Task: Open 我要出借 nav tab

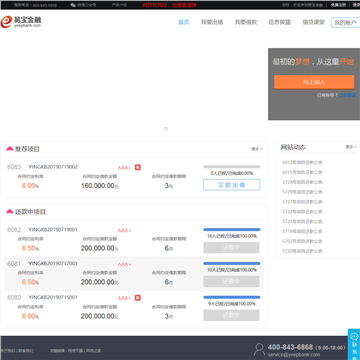Action: pyautogui.click(x=212, y=22)
